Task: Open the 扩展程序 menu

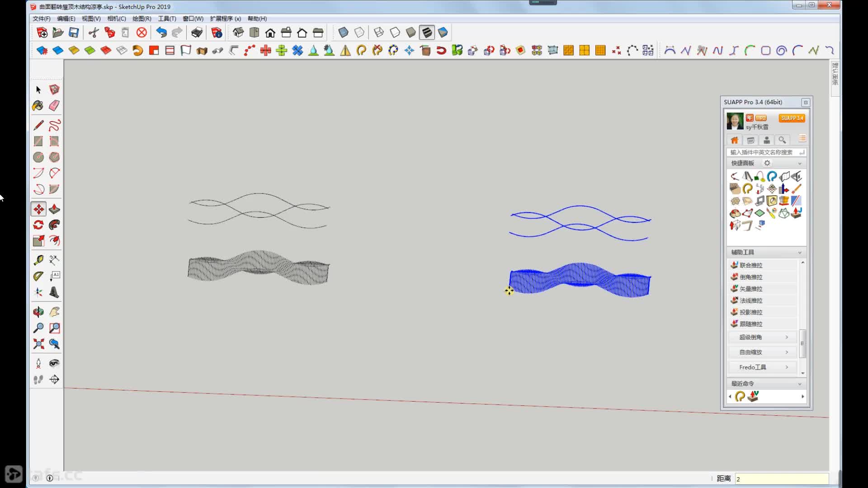Action: pyautogui.click(x=225, y=19)
